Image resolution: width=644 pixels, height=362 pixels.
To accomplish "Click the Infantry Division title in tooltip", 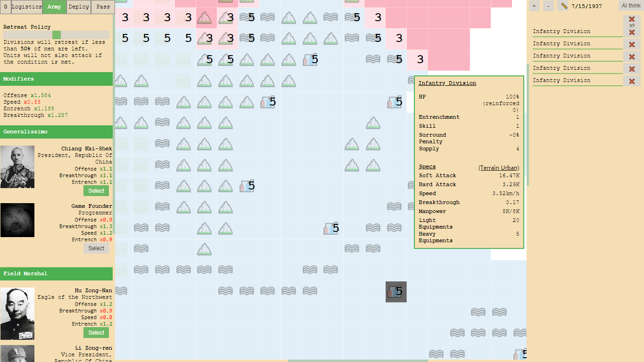I will (447, 83).
